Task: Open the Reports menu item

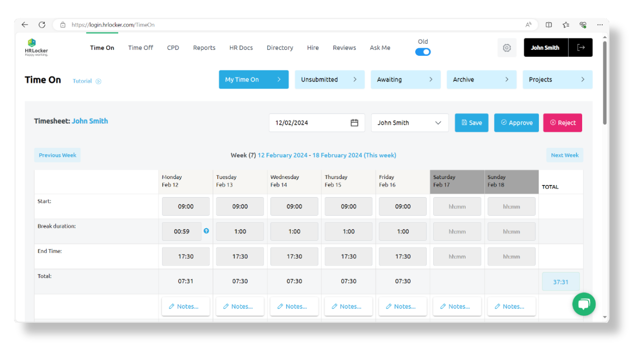Action: click(204, 47)
